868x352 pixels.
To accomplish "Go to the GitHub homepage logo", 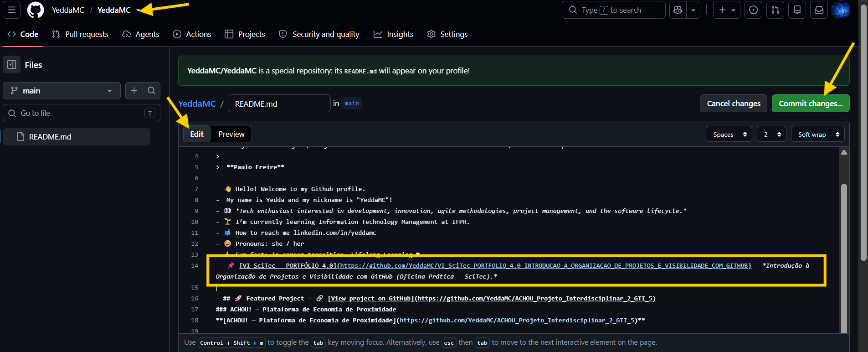I will (x=36, y=10).
